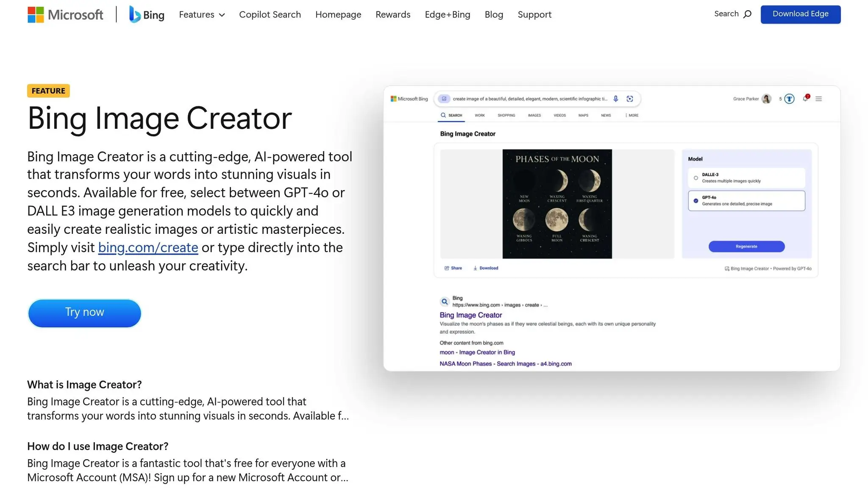Image resolution: width=868 pixels, height=488 pixels.
Task: Click the Search magnifier icon in header
Action: [x=748, y=14]
